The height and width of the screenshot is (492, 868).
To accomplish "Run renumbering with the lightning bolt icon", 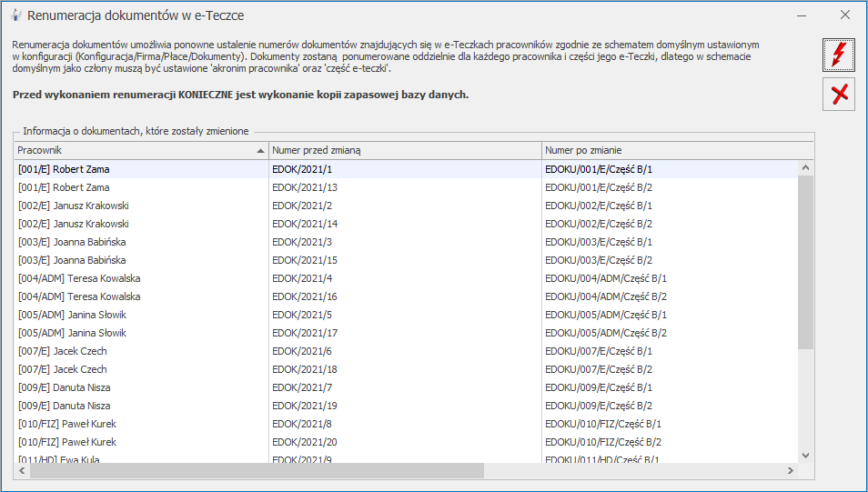I will [x=838, y=55].
